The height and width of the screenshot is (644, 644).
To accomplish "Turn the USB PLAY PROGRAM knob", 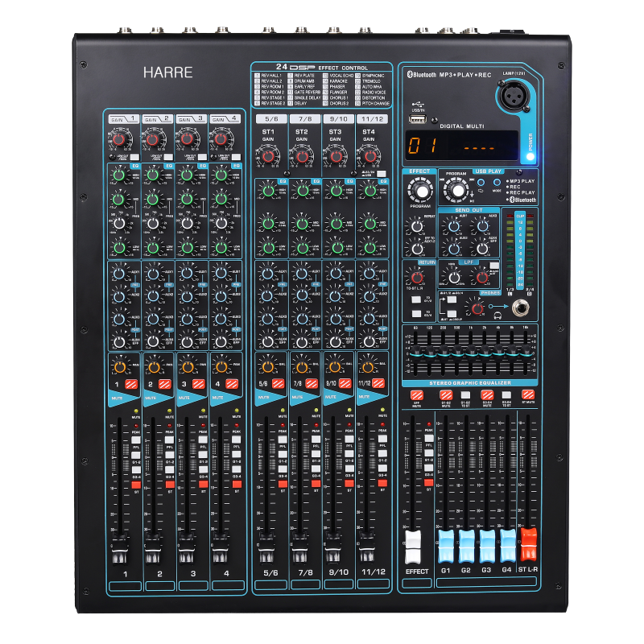I will pyautogui.click(x=458, y=190).
